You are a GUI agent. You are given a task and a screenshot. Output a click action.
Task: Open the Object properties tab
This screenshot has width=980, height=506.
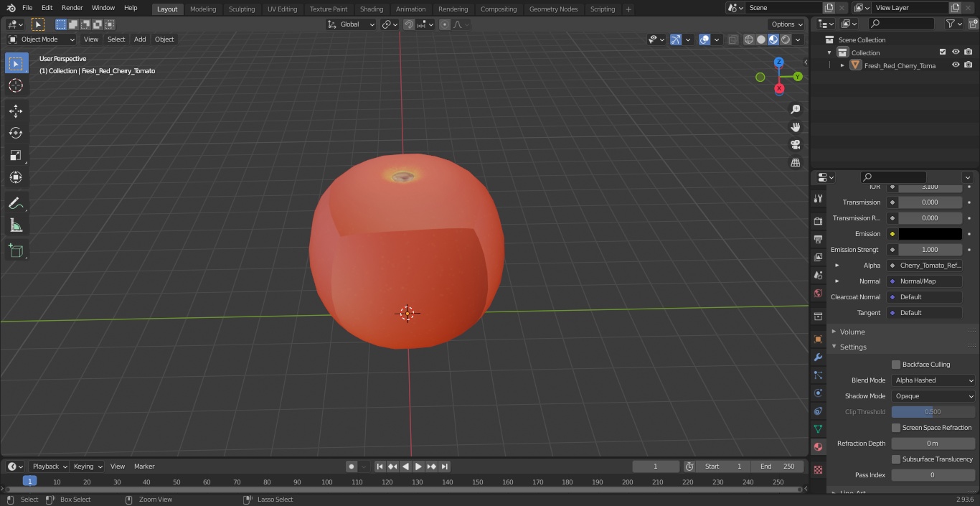pos(818,339)
